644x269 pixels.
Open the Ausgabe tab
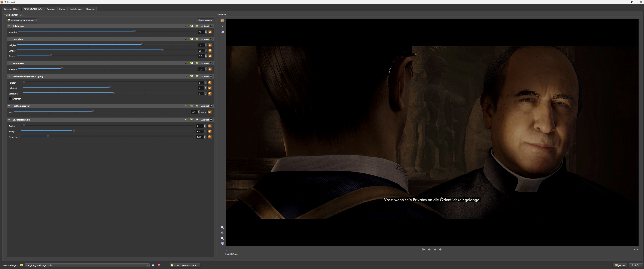(x=51, y=9)
